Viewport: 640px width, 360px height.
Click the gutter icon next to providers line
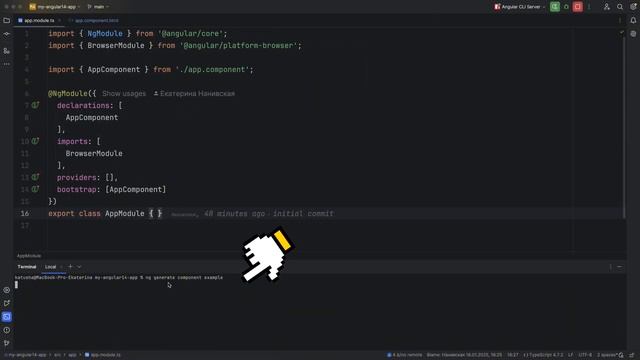[36, 177]
